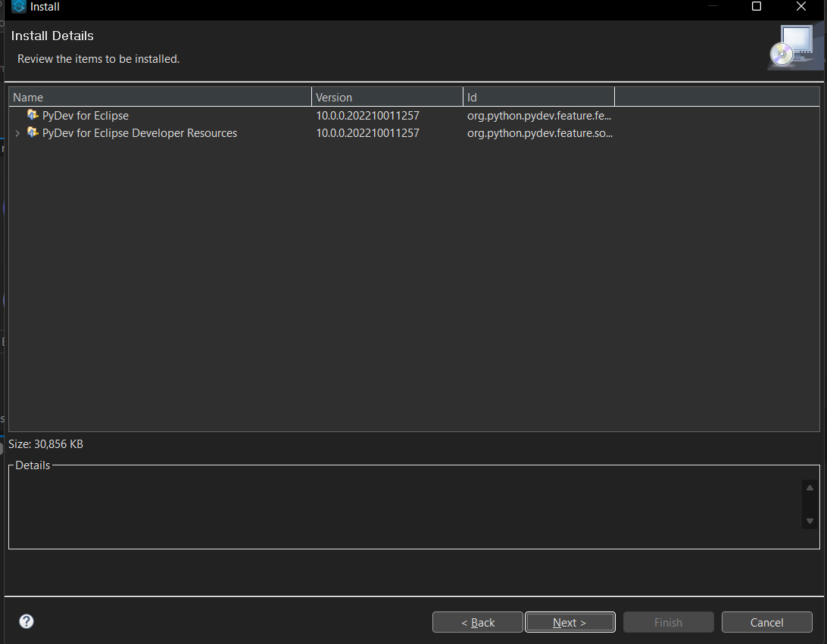Click the Details scrollbar up arrow
Image resolution: width=827 pixels, height=644 pixels.
(x=810, y=488)
